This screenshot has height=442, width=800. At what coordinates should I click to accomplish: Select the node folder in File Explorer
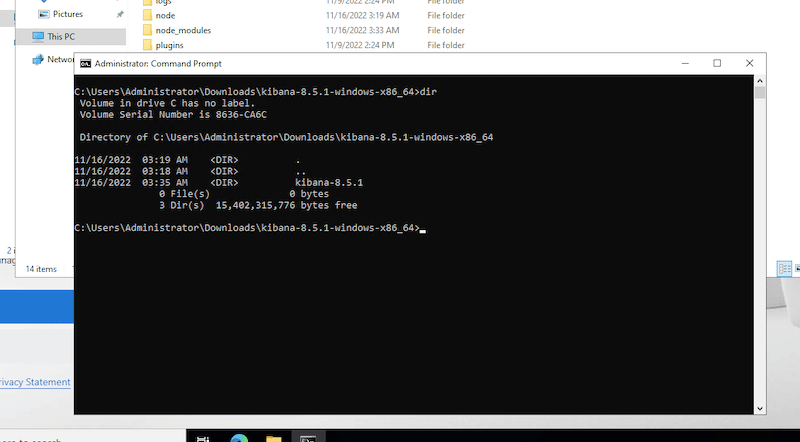pyautogui.click(x=165, y=16)
